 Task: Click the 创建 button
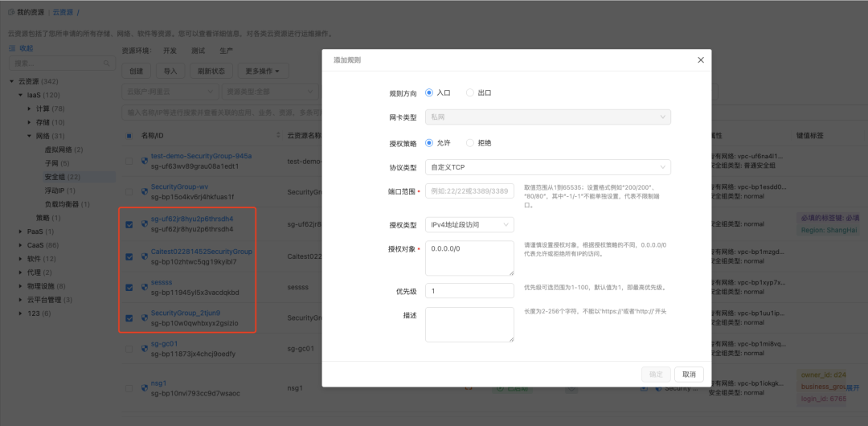click(136, 71)
